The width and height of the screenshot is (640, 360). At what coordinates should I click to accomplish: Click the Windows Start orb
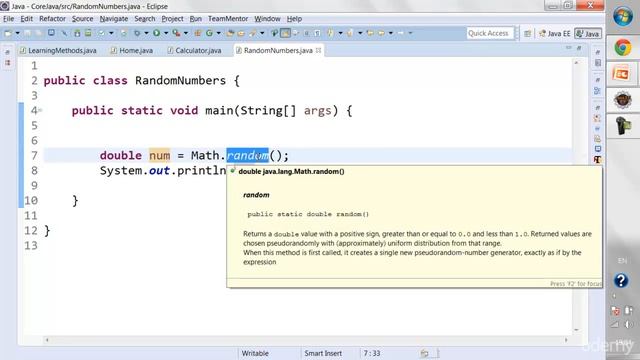[622, 17]
